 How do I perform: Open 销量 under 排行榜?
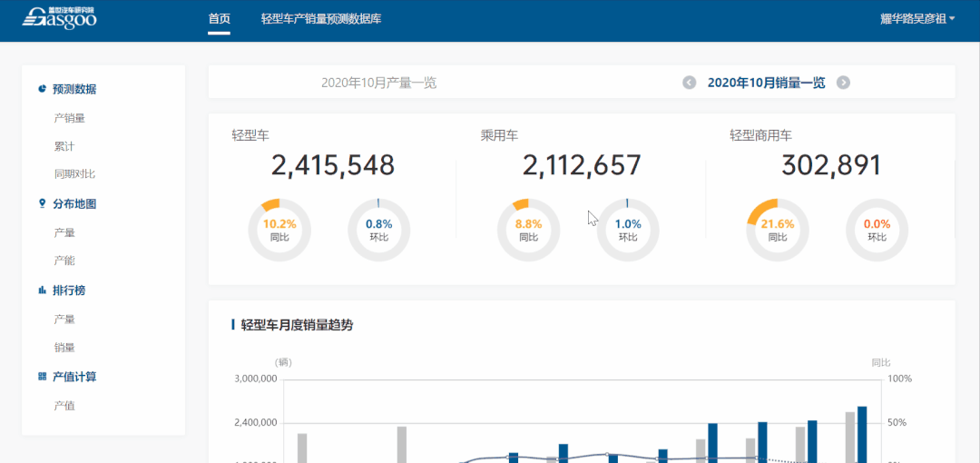tap(64, 347)
